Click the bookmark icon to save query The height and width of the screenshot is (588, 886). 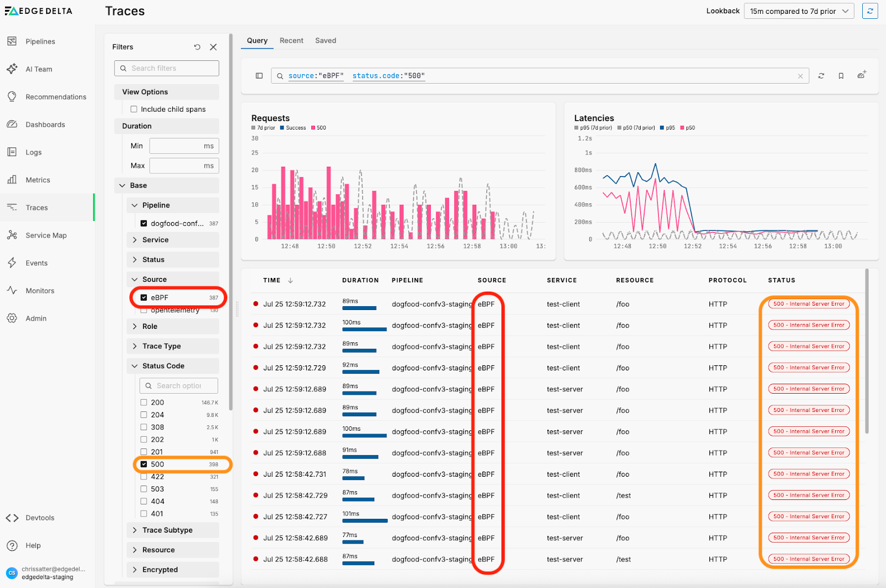coord(841,76)
